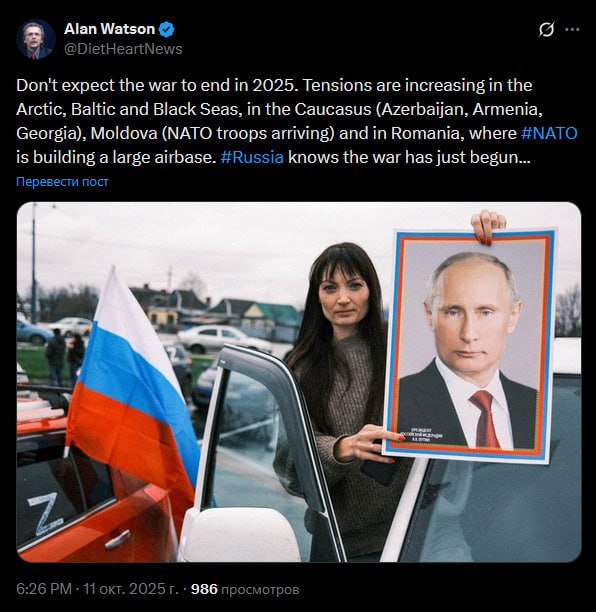The height and width of the screenshot is (612, 596).
Task: Open the 6:26 PM timestamp link
Action: (44, 589)
